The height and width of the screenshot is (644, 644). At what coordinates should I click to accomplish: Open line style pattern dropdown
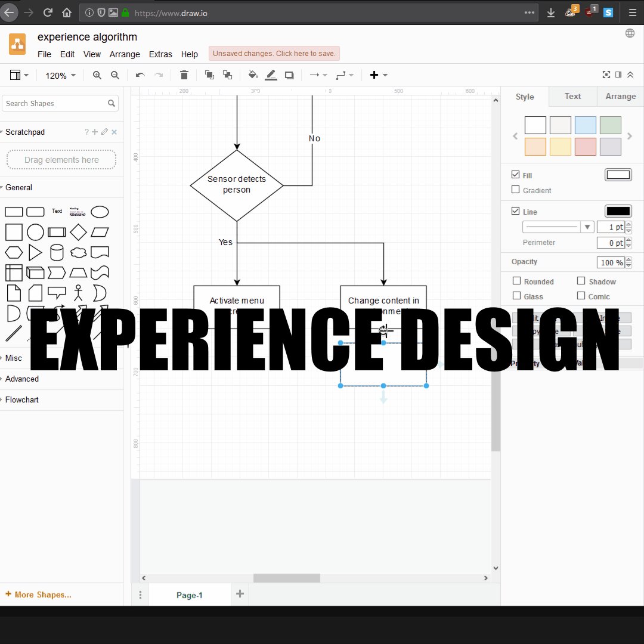(x=558, y=227)
